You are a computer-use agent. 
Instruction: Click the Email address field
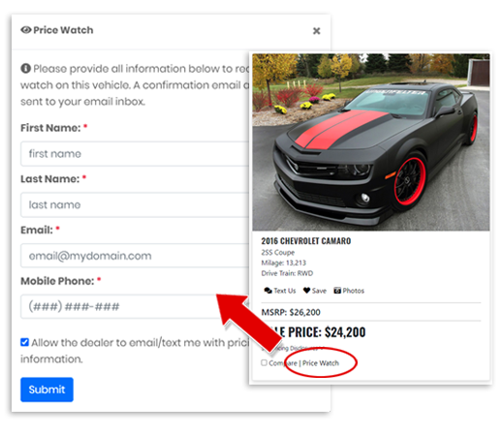[x=135, y=256]
